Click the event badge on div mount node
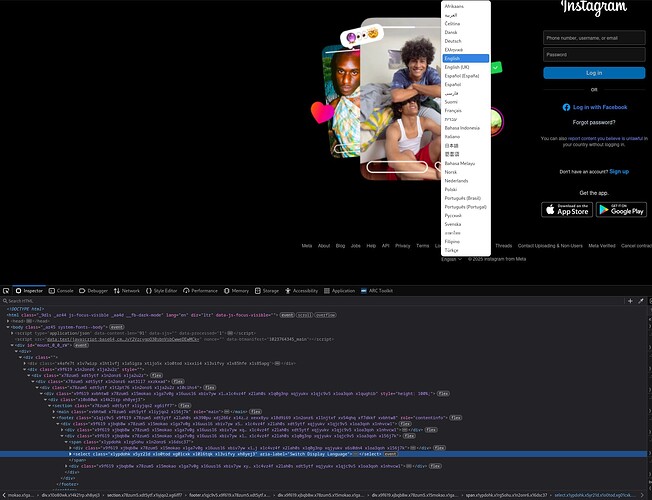Image resolution: width=652 pixels, height=500 pixels. (x=81, y=345)
